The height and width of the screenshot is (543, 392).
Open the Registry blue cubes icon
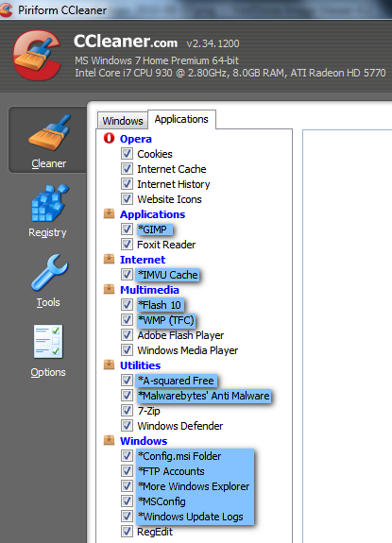[x=49, y=203]
